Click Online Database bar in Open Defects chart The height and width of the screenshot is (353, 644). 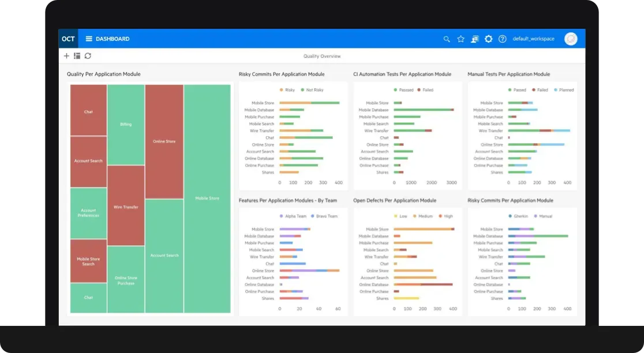tap(423, 284)
